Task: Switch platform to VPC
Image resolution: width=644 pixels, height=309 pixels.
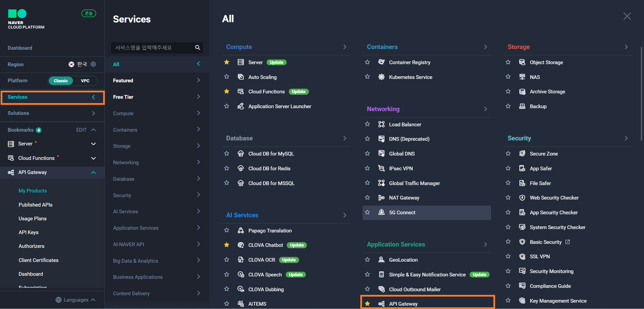Action: point(85,81)
